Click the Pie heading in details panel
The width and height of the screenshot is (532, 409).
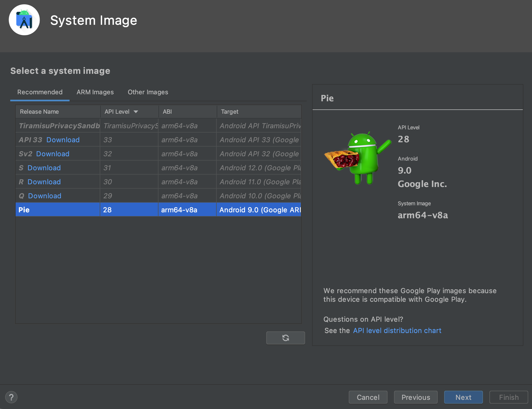point(327,98)
